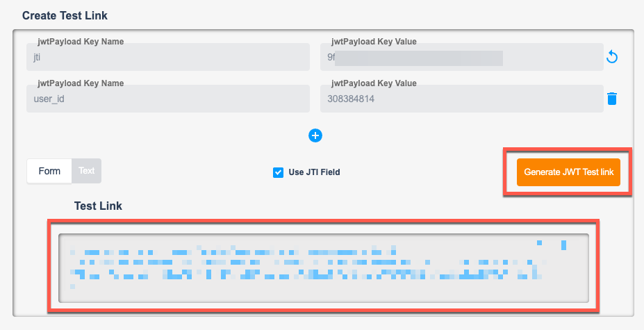Click the Create Test Link heading
Viewport: 644px width, 330px height.
(x=65, y=15)
